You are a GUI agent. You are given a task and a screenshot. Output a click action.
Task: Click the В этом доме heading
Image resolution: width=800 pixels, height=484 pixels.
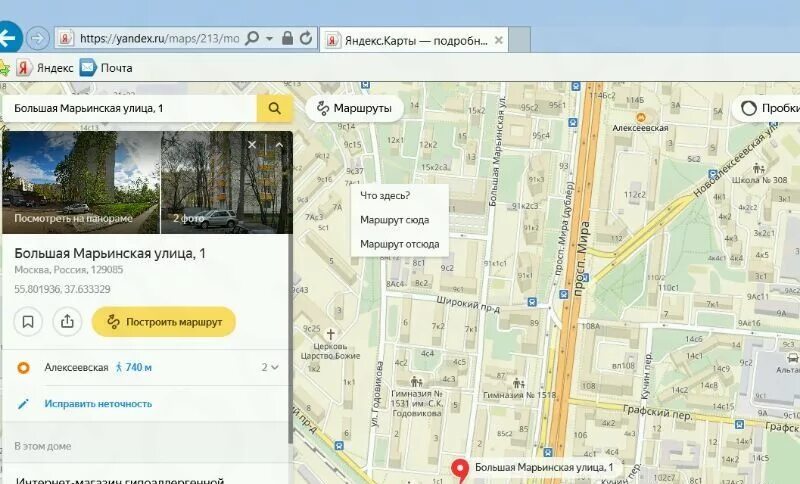[x=42, y=446]
